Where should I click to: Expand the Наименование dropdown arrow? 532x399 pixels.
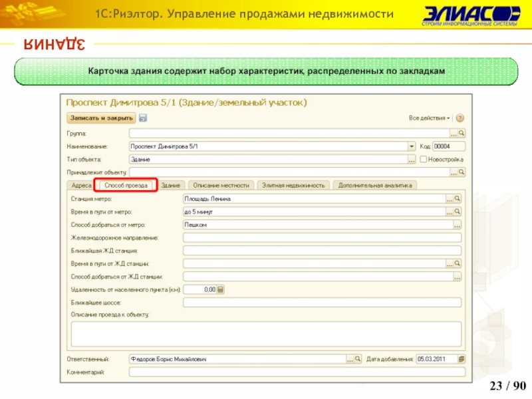[x=411, y=146]
